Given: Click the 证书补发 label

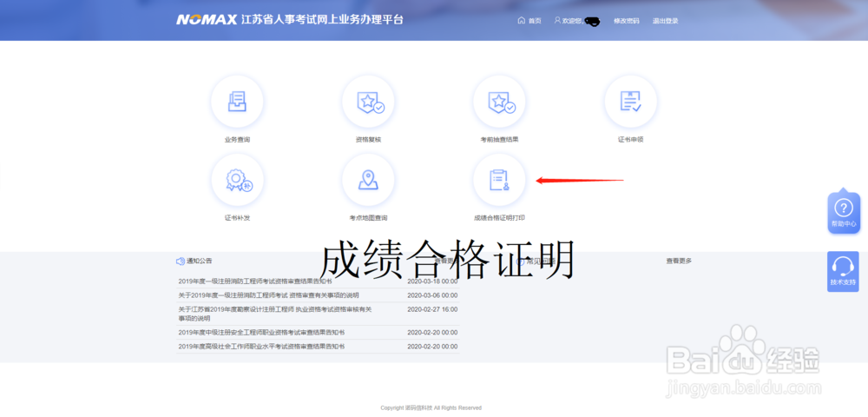Looking at the screenshot, I should tap(237, 218).
